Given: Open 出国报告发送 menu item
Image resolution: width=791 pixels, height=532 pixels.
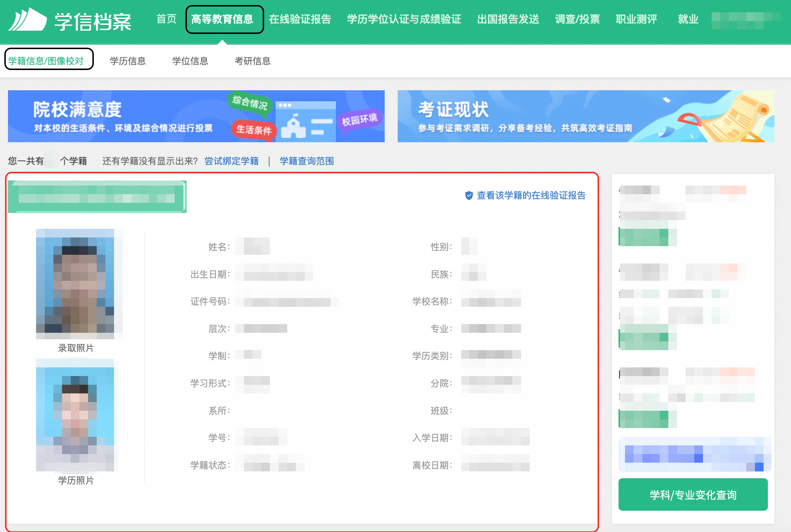Looking at the screenshot, I should click(x=508, y=19).
